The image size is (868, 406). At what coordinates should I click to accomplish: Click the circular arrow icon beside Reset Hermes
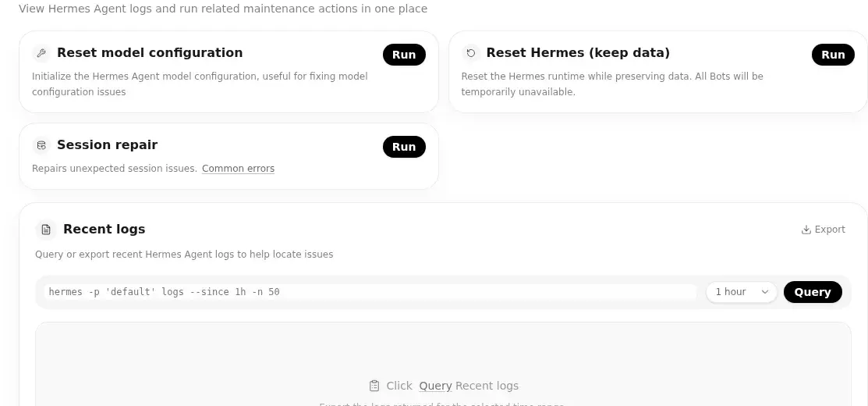pyautogui.click(x=470, y=53)
